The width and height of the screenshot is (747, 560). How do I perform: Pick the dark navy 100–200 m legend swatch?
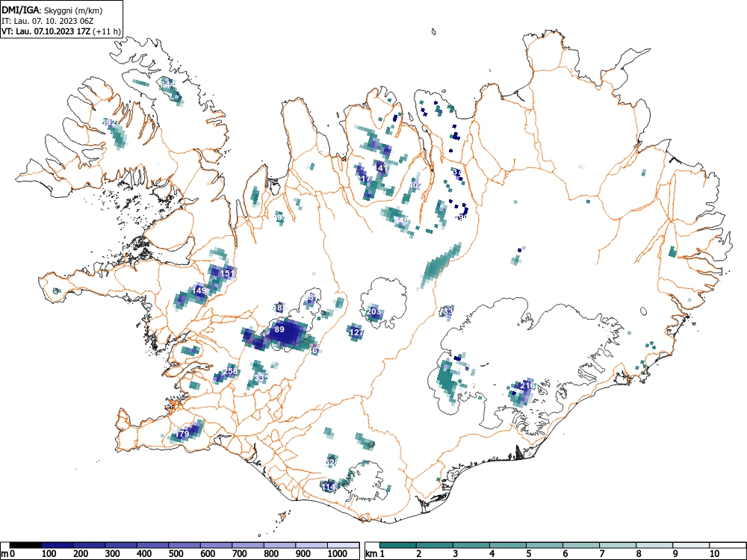pyautogui.click(x=58, y=545)
